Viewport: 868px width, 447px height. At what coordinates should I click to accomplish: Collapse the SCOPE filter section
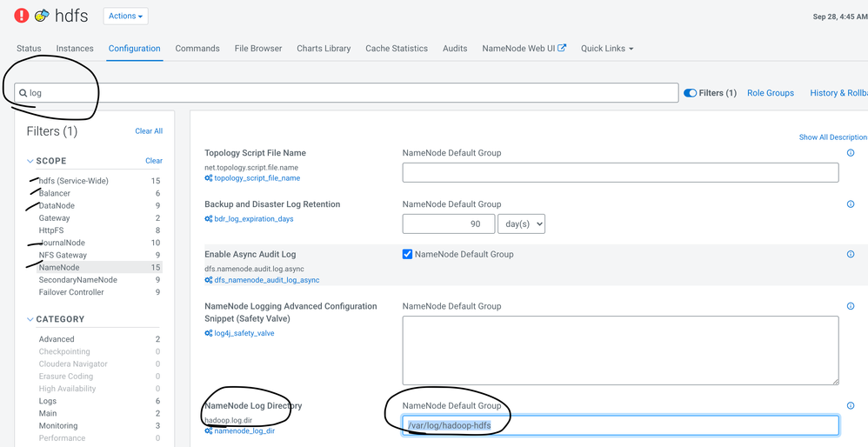tap(30, 161)
